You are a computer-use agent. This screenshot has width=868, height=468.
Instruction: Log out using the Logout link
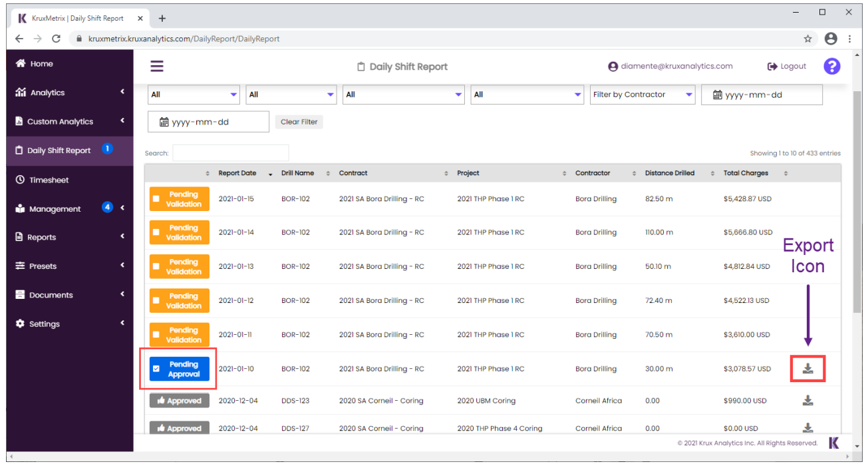(x=787, y=67)
